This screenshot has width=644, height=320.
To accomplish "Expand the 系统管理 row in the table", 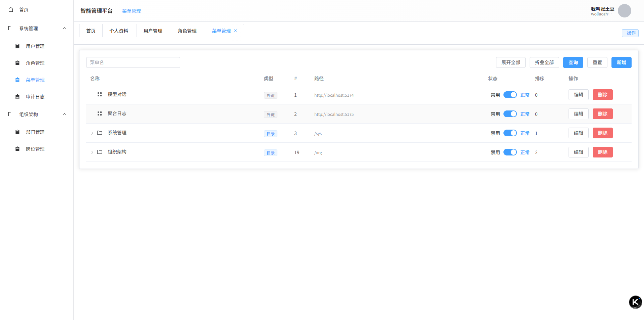I will click(x=92, y=133).
